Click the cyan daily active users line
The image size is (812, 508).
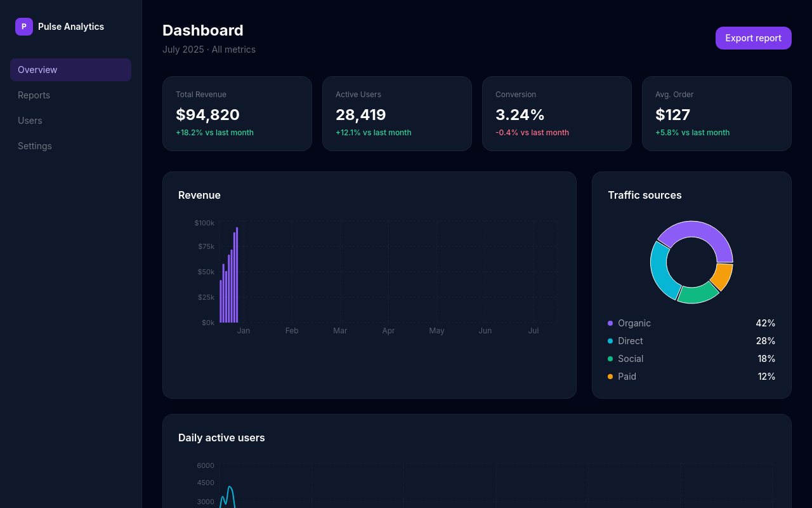tap(230, 488)
